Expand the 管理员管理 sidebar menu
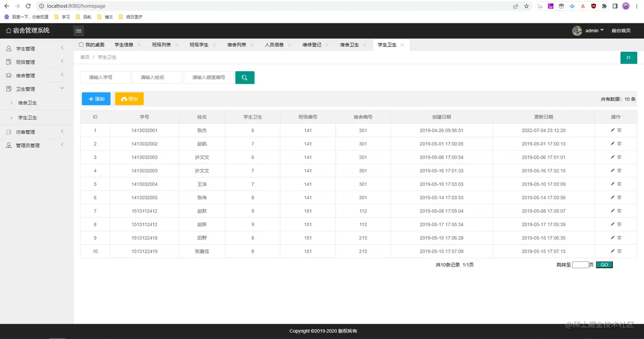This screenshot has width=644, height=339. click(x=37, y=145)
